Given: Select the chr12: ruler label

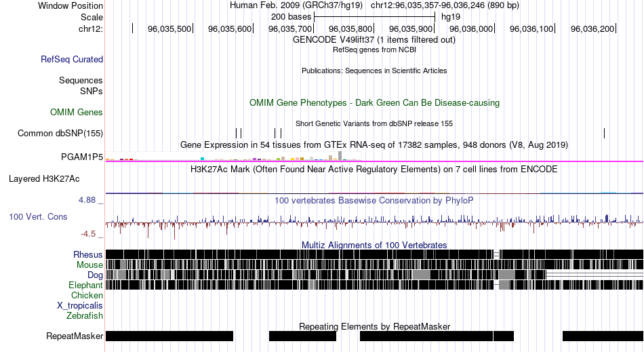Looking at the screenshot, I should 90,28.
